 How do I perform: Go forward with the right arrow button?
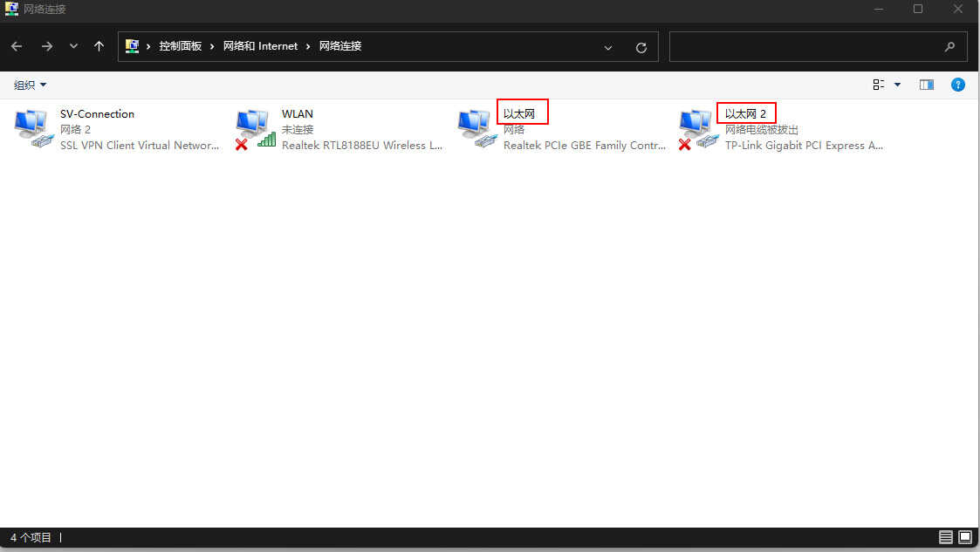[x=47, y=46]
